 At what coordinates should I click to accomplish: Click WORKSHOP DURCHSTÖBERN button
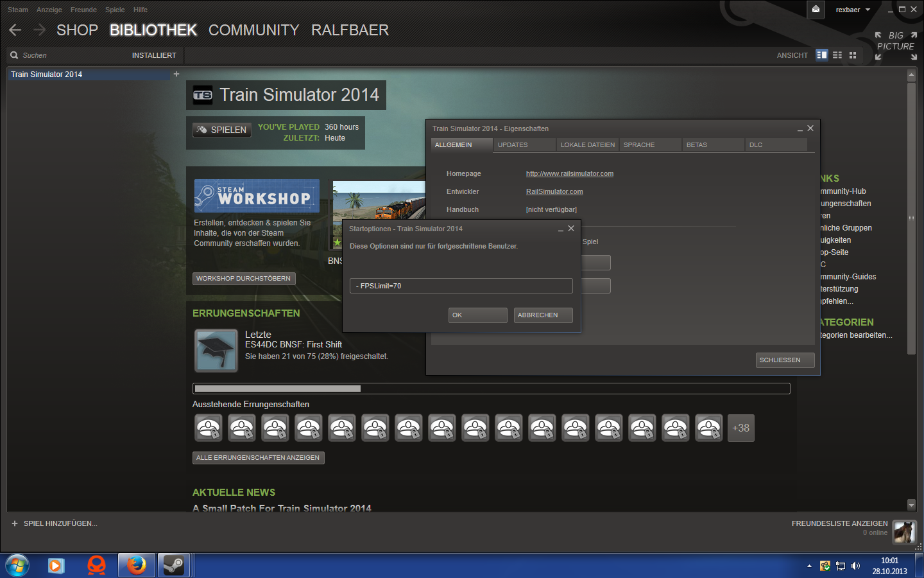tap(244, 279)
